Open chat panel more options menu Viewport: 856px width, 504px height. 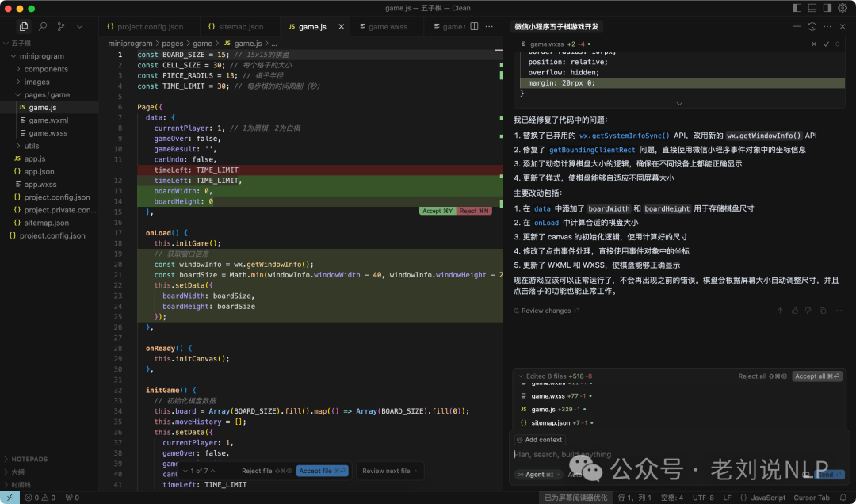click(827, 26)
